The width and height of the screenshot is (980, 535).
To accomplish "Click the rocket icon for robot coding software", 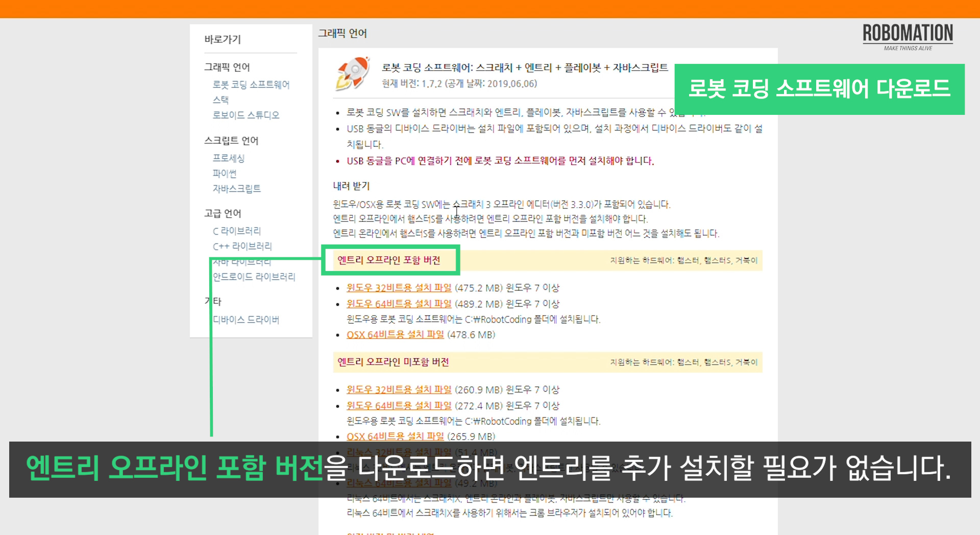I will (x=353, y=74).
